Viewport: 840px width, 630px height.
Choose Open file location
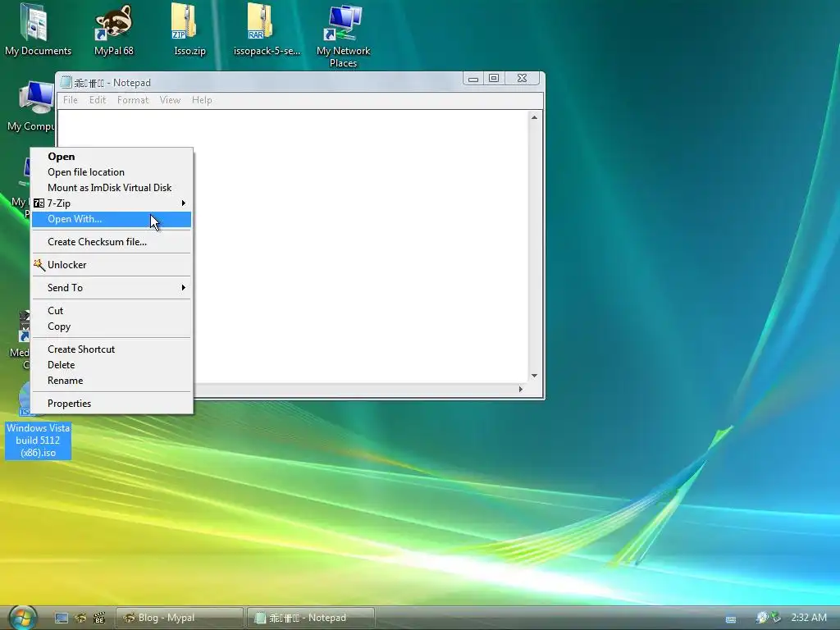tap(112, 172)
